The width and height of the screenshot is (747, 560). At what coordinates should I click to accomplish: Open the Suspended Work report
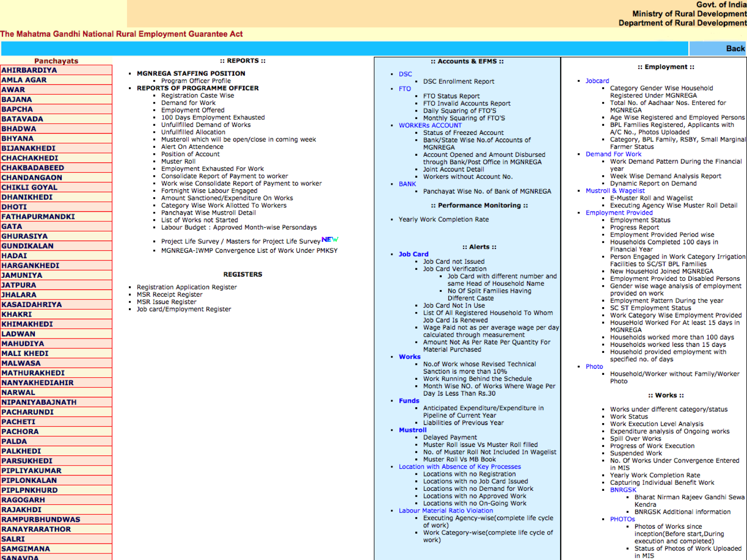[636, 453]
